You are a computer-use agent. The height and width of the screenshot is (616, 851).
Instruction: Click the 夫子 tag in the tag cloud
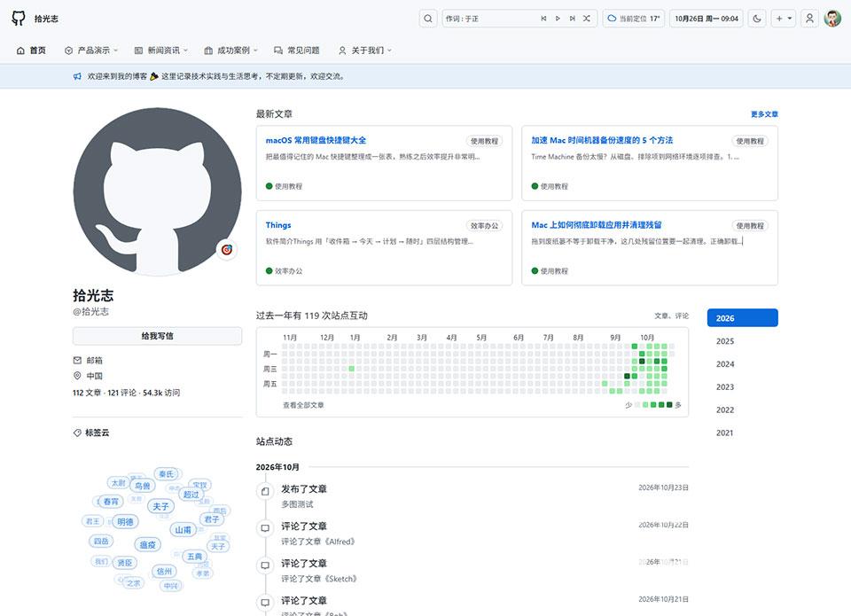pos(160,506)
